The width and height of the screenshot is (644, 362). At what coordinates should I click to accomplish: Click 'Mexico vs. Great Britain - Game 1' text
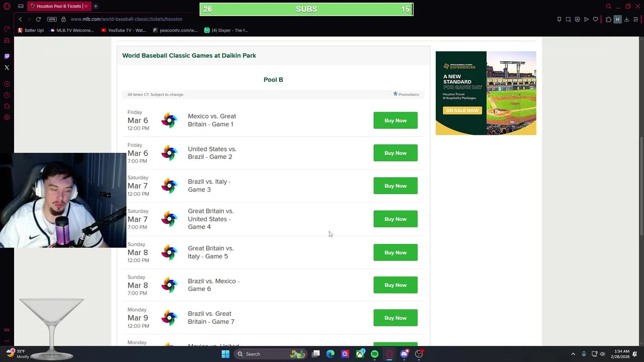(212, 120)
